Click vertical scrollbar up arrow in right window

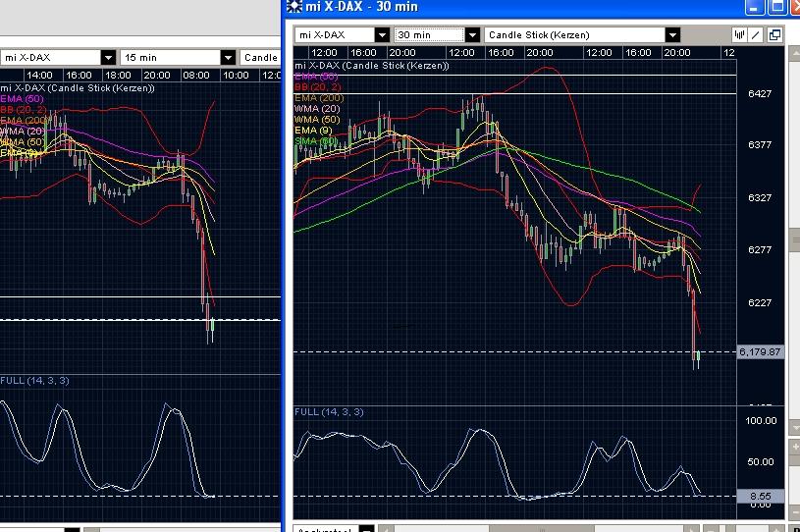(795, 53)
